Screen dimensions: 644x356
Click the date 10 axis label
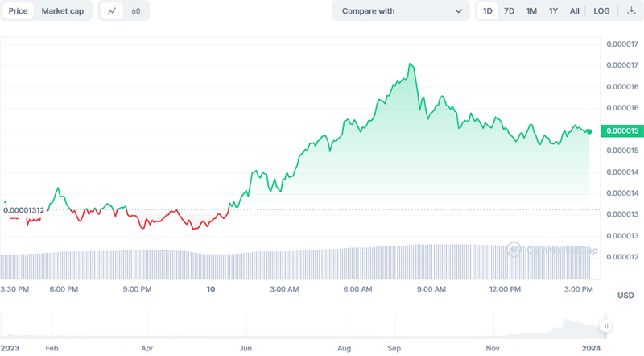[211, 289]
